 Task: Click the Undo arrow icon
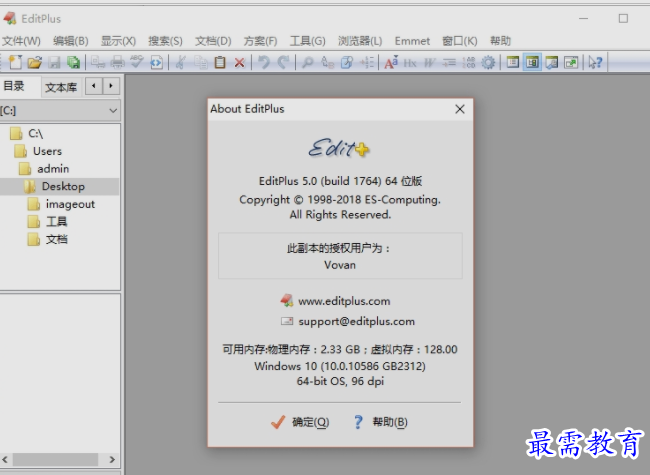264,63
